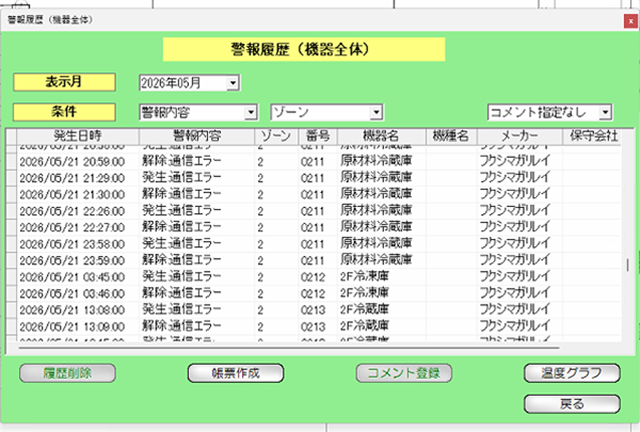Click 0213 number in the 13:09:00 row
The image size is (640, 432).
coord(313,327)
